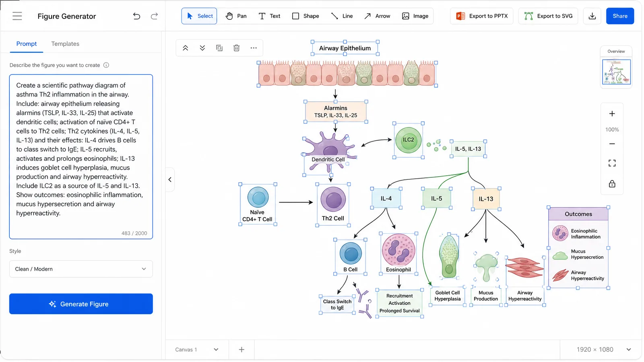Choose the Pan tool
644x362 pixels.
tap(236, 16)
